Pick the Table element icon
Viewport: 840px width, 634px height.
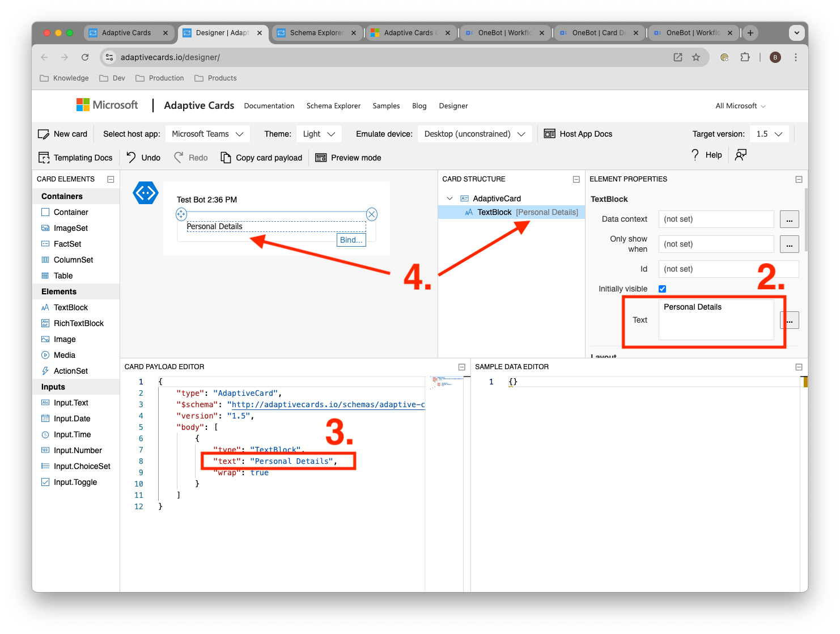(45, 276)
